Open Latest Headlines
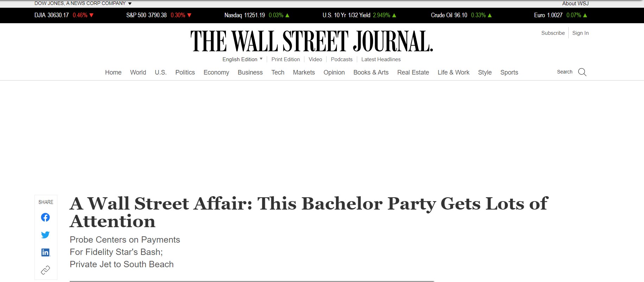Viewport: 644px width, 282px height. [x=381, y=59]
